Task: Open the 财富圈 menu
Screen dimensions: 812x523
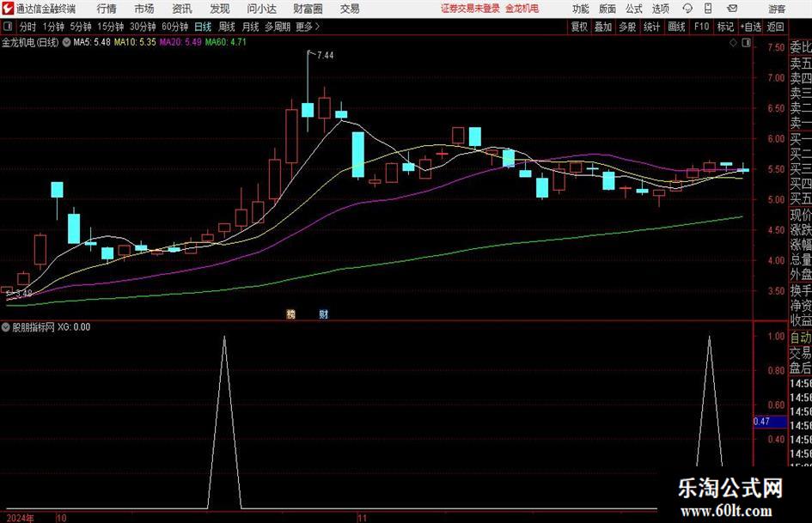Action: pos(308,9)
